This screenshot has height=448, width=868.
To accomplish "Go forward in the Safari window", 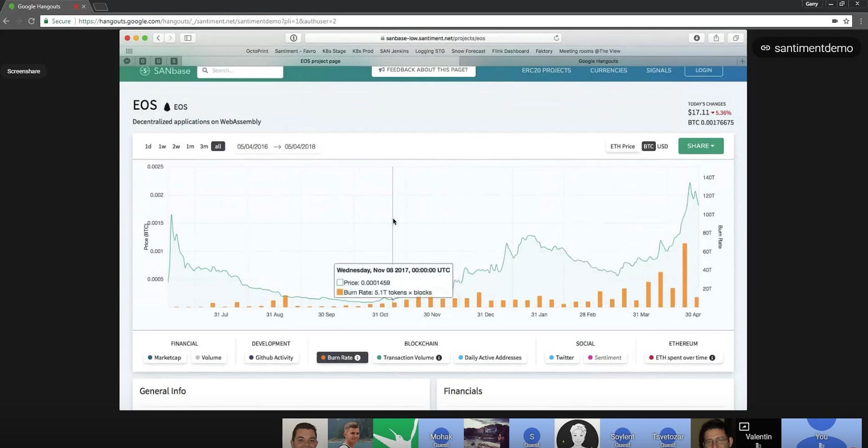I will pyautogui.click(x=170, y=38).
